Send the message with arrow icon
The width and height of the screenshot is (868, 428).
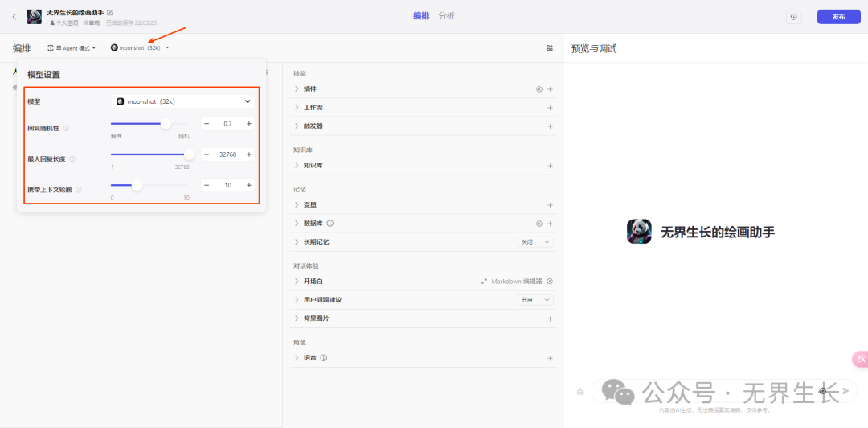click(x=845, y=391)
